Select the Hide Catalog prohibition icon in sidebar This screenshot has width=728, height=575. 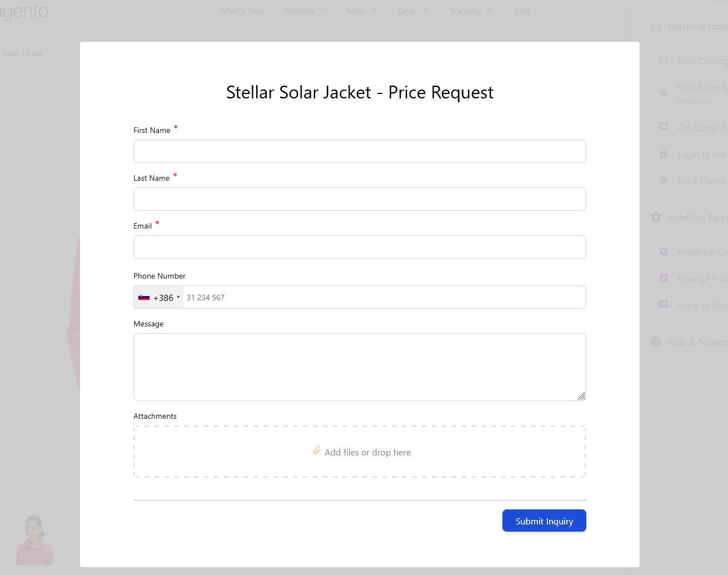(663, 60)
